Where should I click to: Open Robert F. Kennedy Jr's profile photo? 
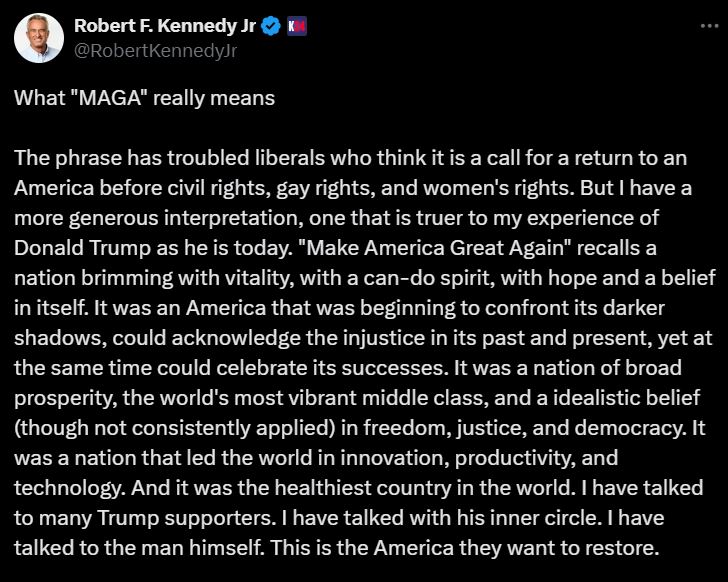coord(39,38)
